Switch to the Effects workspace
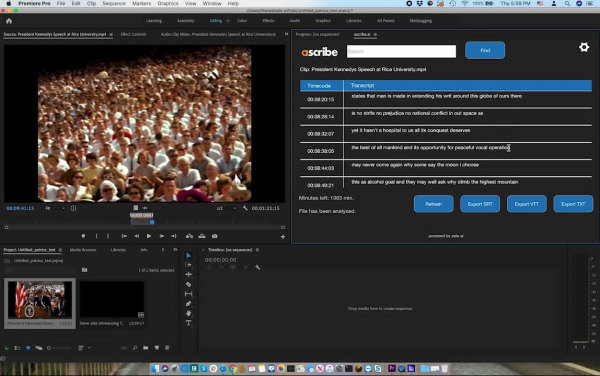600x376 pixels. point(268,21)
